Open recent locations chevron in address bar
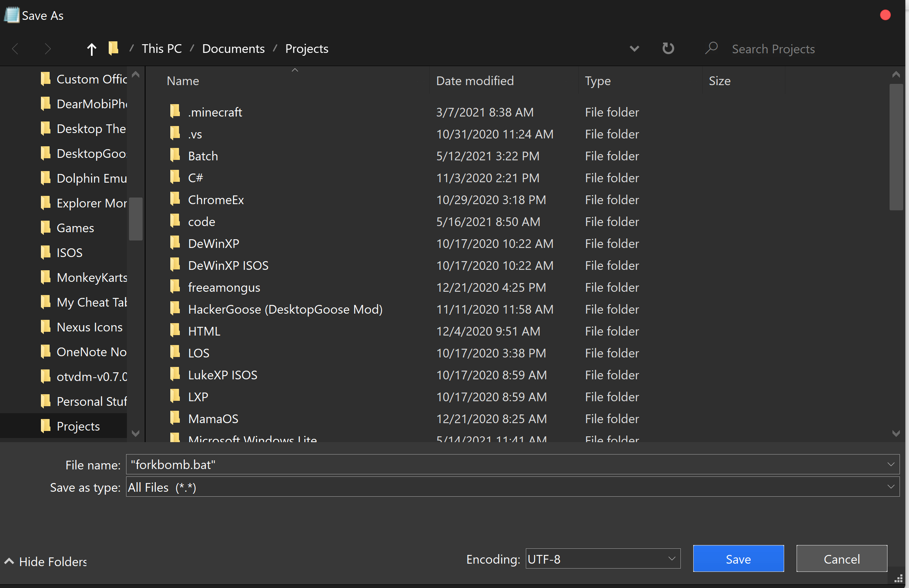This screenshot has height=588, width=909. [x=635, y=48]
